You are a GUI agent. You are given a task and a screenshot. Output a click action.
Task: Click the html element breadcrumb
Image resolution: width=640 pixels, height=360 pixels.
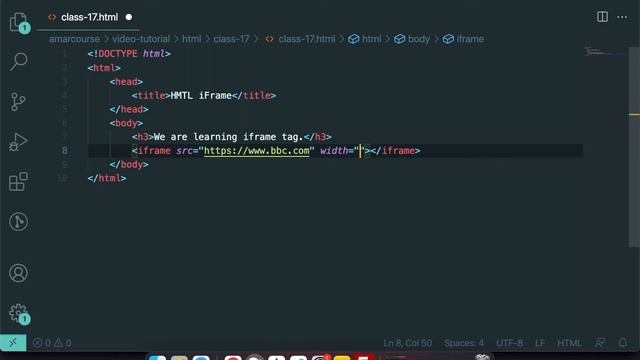coord(365,39)
